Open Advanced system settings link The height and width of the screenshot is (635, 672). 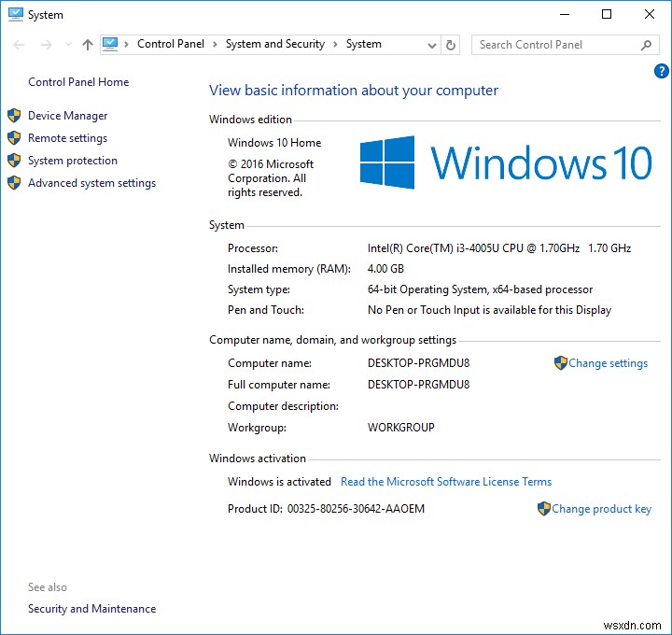pos(91,183)
